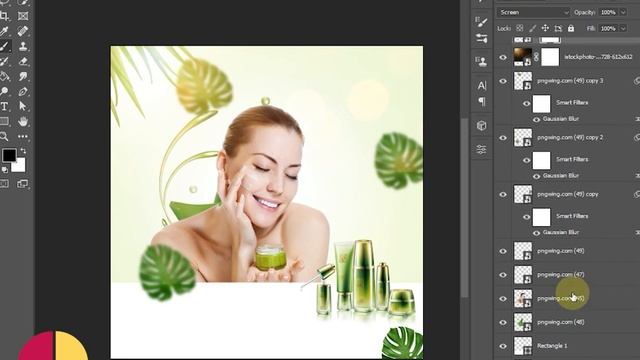The width and height of the screenshot is (640, 360).
Task: Toggle lock transparent pixels
Action: point(520,28)
